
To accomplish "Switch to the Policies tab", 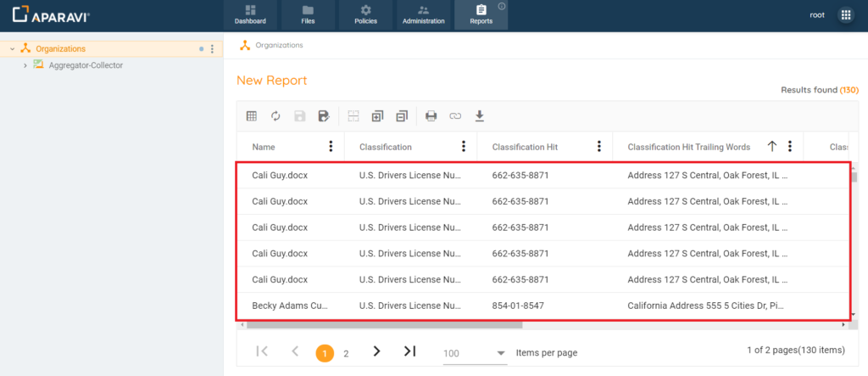I will coord(365,15).
